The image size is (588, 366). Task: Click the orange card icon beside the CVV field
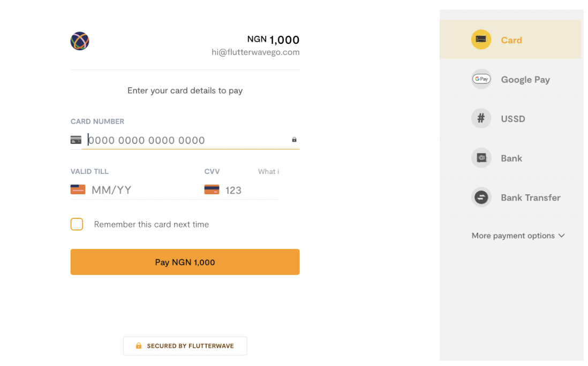click(212, 189)
